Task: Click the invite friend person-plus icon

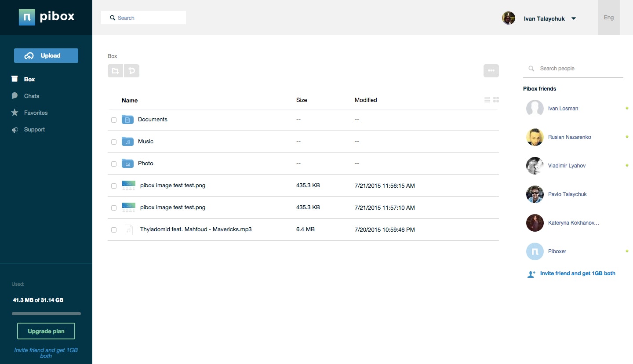Action: pyautogui.click(x=531, y=274)
